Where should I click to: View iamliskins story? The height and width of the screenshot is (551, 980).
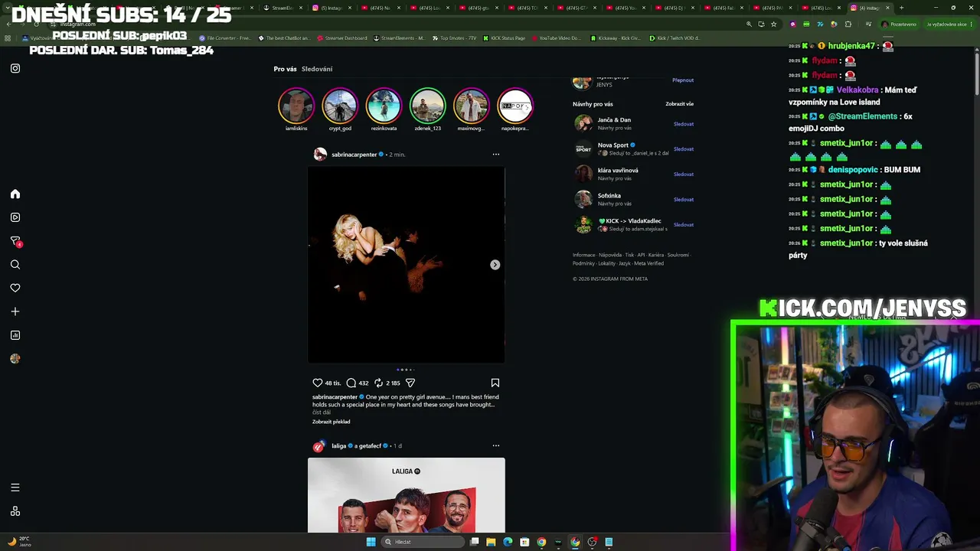pyautogui.click(x=296, y=106)
